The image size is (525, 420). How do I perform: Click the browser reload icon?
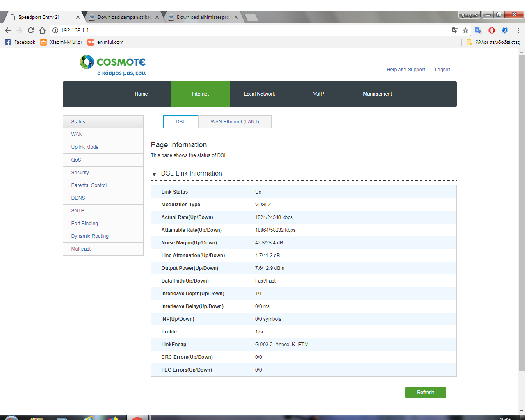pyautogui.click(x=31, y=30)
